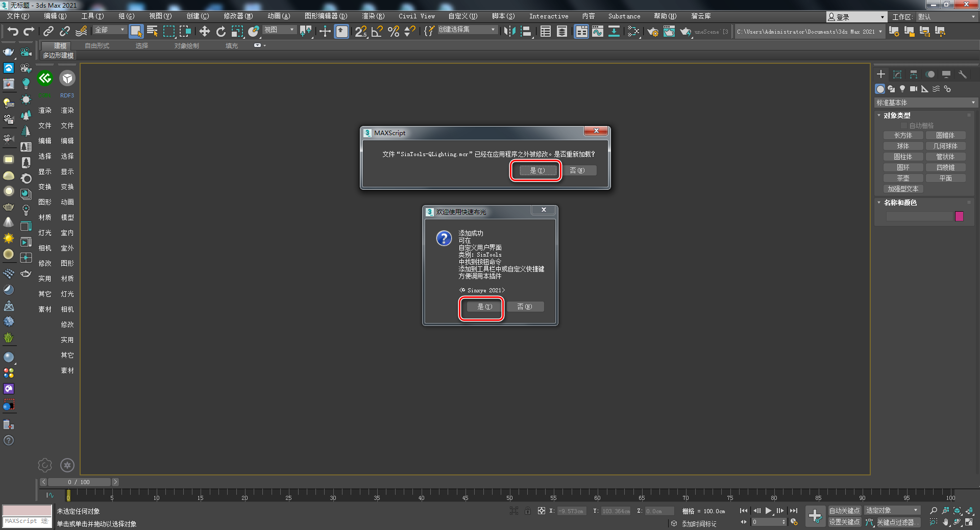Click the Lights category icon in command panel
The width and height of the screenshot is (980, 530).
(902, 89)
